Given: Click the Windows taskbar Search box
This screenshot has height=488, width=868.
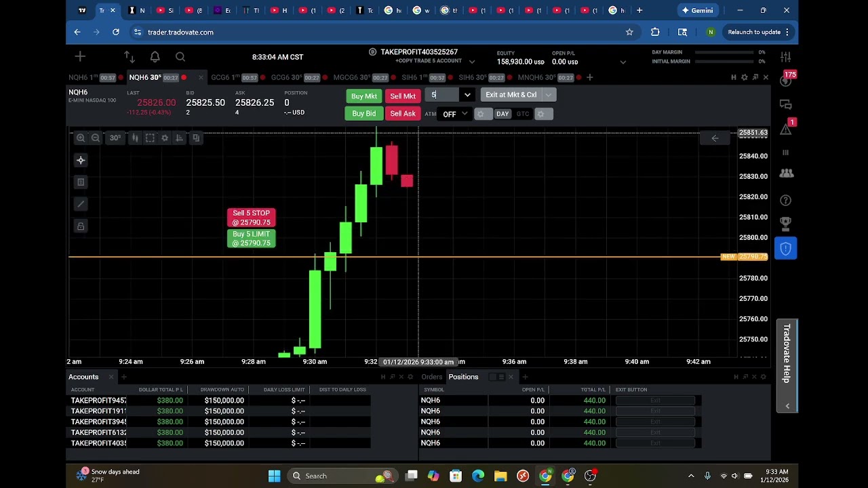Looking at the screenshot, I should tap(343, 476).
